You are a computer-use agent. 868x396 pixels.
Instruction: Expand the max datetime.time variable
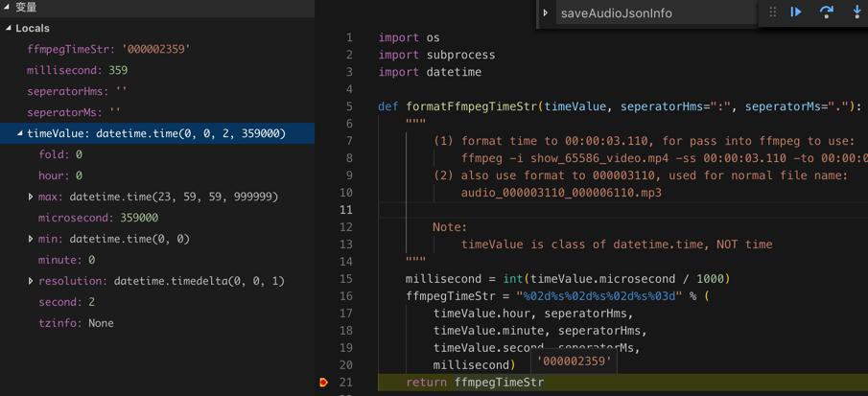point(31,197)
